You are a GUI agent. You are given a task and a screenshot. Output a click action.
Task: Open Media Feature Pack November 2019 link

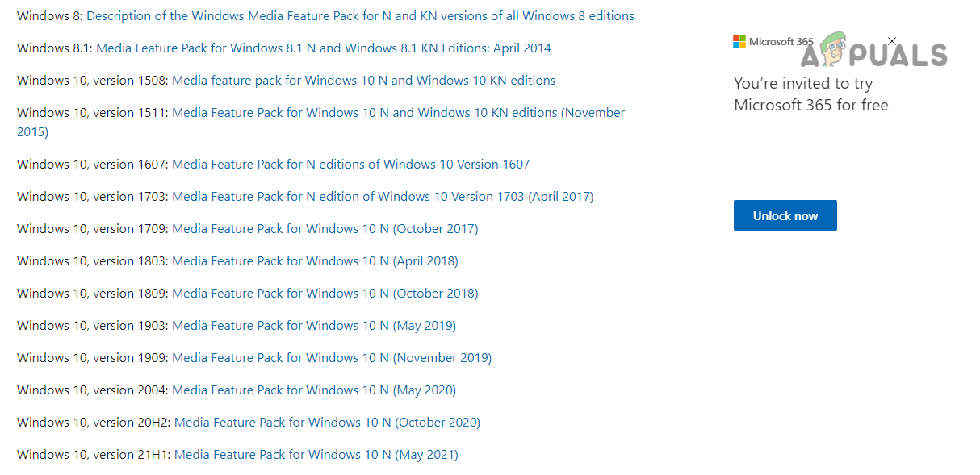tap(332, 358)
